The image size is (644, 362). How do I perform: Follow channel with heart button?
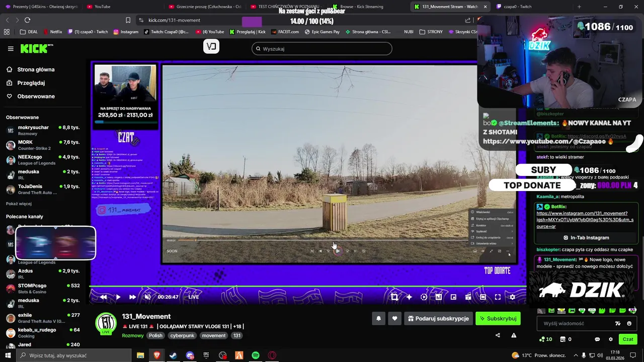coord(394,318)
